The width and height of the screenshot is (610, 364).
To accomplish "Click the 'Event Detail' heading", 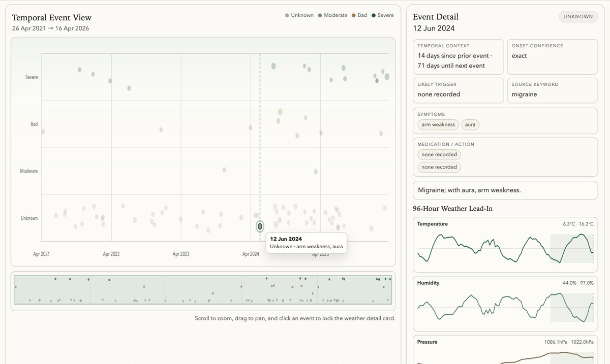I will point(436,17).
